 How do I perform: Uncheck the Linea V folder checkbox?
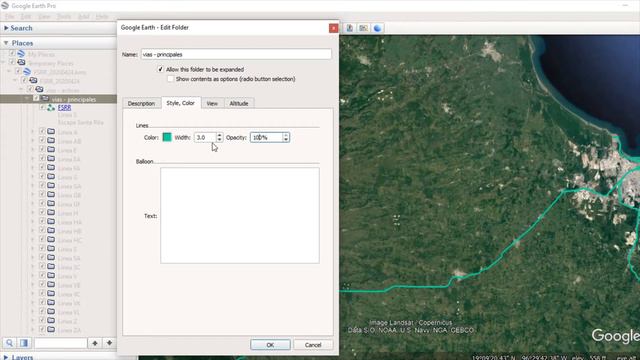42,275
